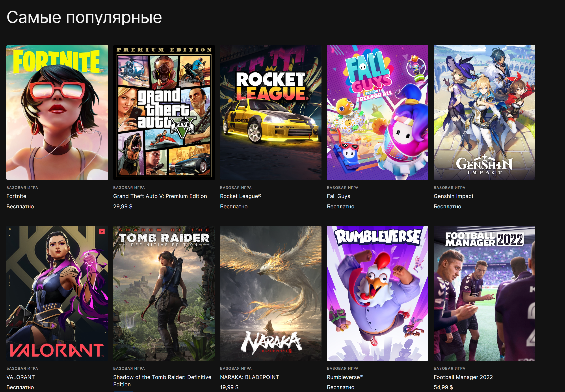Click the 29,99 $ price under GTA V
The image size is (565, 392).
point(123,206)
